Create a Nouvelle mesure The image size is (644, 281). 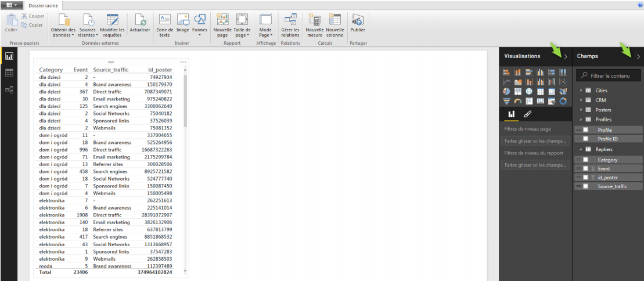314,21
